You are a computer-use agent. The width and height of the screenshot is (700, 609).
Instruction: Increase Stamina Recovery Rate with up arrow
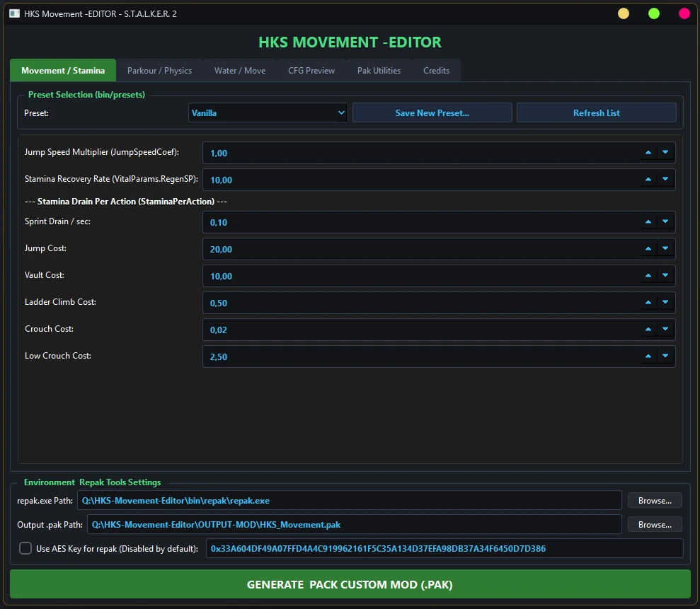tap(648, 180)
